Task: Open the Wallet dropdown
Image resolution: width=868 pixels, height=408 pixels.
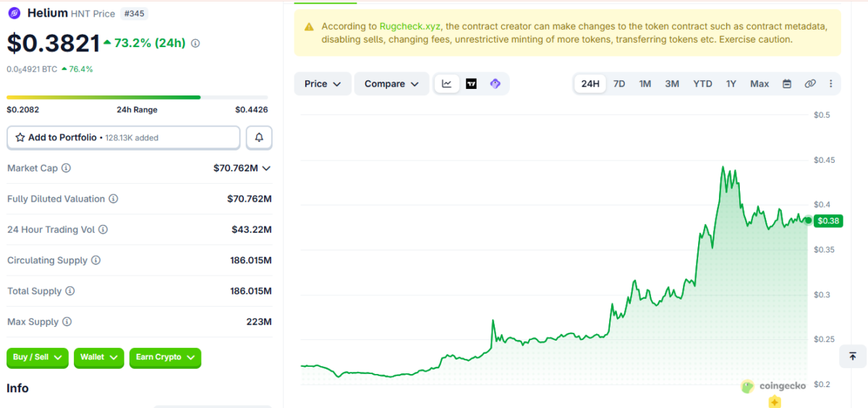Action: point(99,357)
